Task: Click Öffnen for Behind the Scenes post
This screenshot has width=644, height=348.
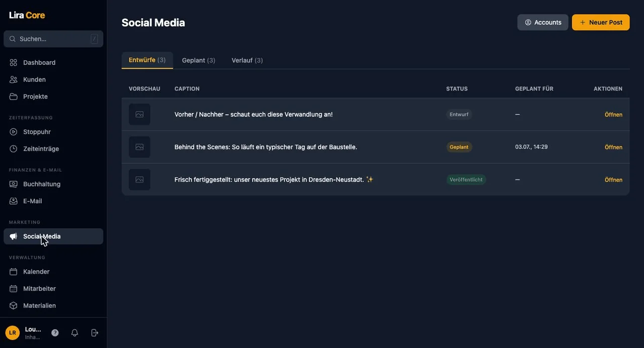Action: (x=613, y=147)
